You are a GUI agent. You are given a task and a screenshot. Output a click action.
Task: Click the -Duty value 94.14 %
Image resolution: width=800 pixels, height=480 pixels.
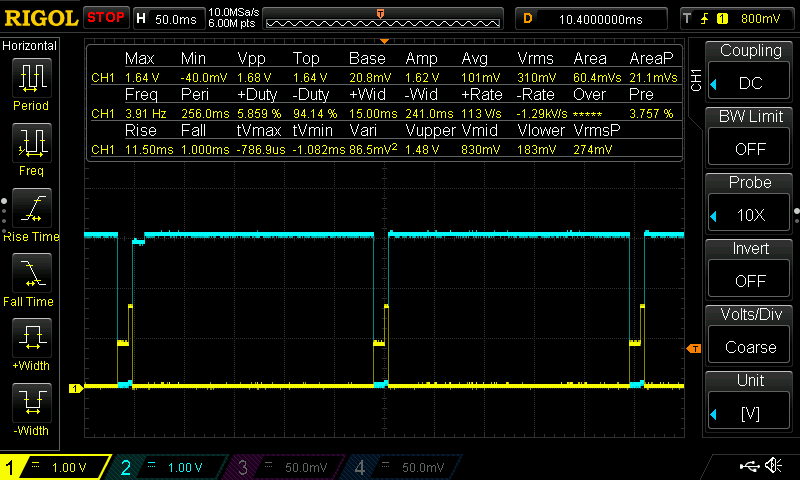coord(315,113)
